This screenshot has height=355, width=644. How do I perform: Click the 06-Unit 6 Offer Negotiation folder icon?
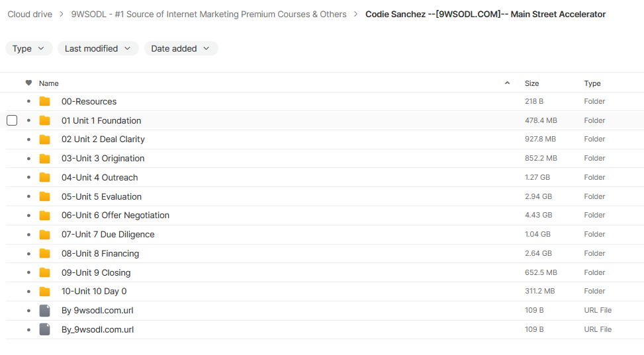click(x=45, y=216)
